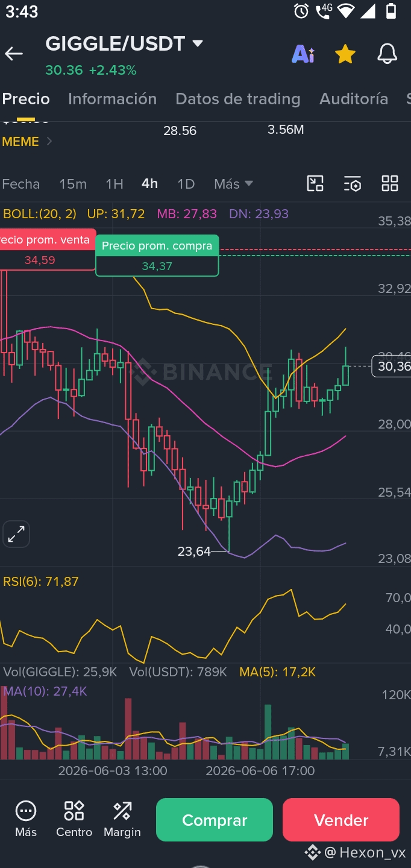Tap the DN: 23,93 Bollinger value
Screen dimensions: 411x868
[x=259, y=214]
